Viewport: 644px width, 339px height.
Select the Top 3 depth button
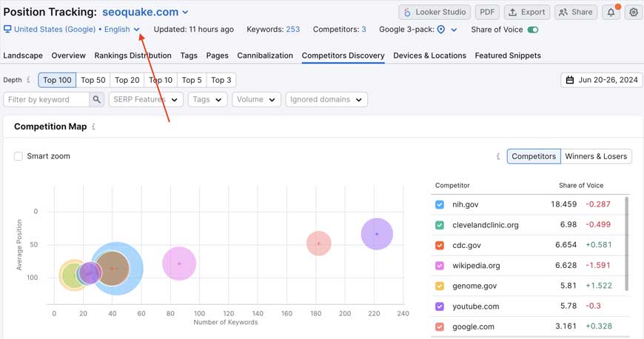221,80
